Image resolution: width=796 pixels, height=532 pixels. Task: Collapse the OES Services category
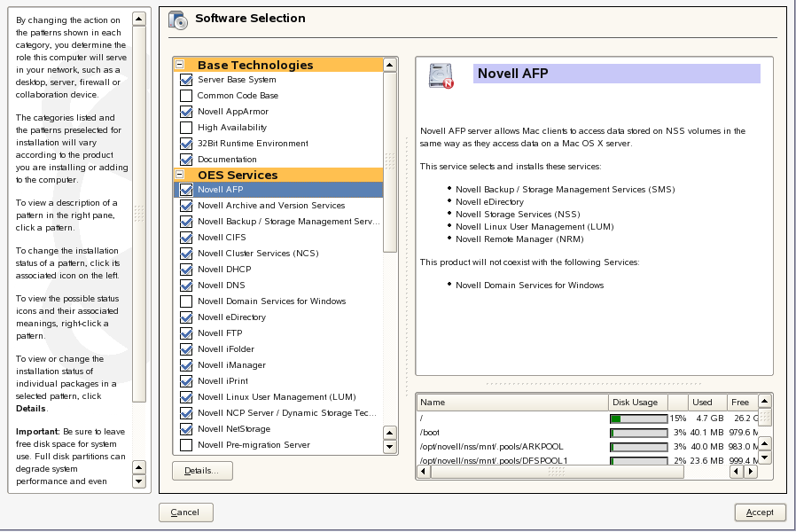click(180, 175)
